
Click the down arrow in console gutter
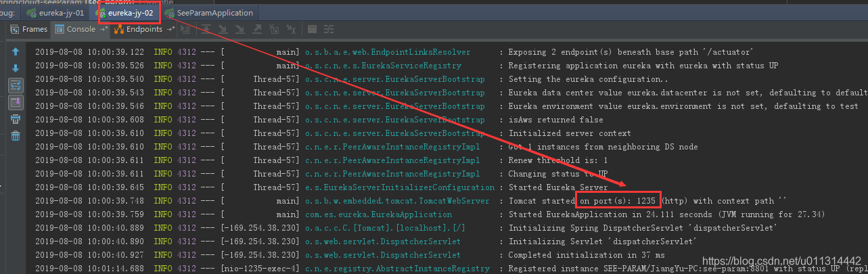point(15,68)
